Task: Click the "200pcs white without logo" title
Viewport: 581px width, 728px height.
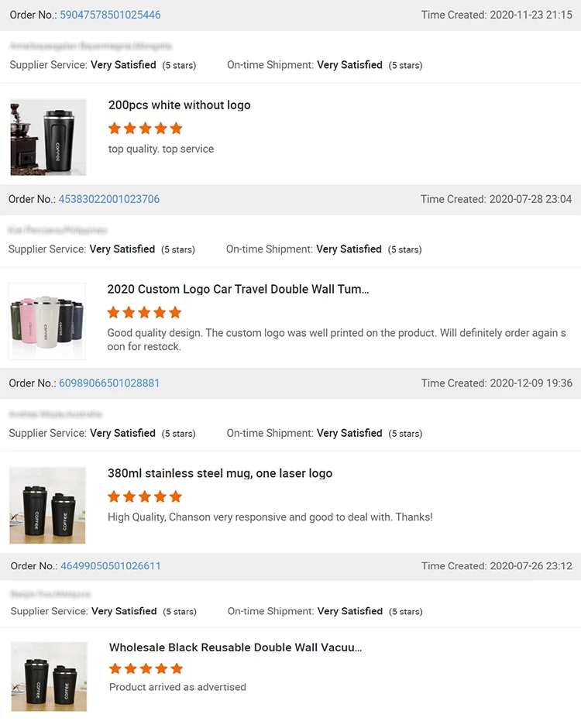Action: click(x=179, y=105)
